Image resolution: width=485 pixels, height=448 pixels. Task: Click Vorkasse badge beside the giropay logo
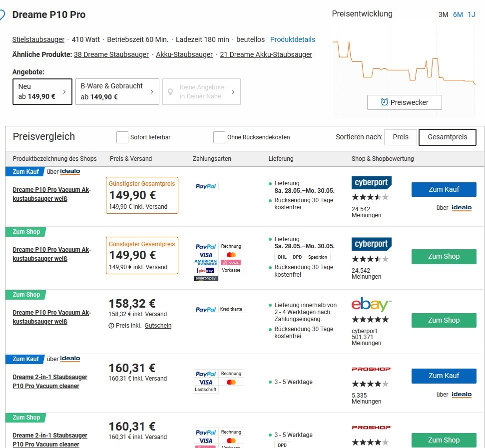tap(231, 270)
